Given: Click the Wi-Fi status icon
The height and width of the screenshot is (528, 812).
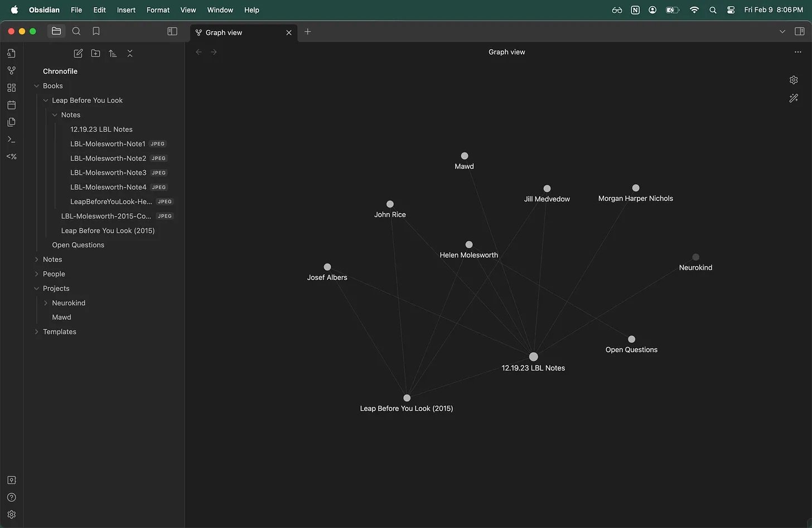Looking at the screenshot, I should coord(694,10).
